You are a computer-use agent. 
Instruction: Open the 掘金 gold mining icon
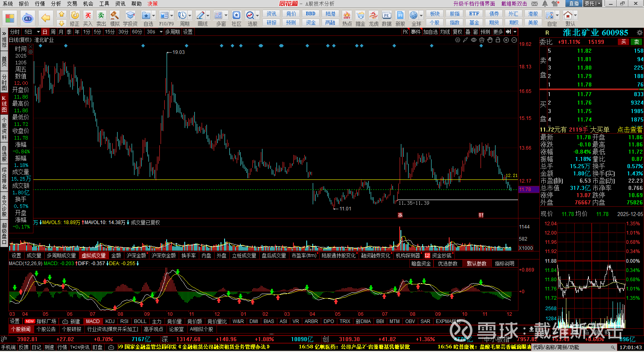pyautogui.click(x=360, y=15)
